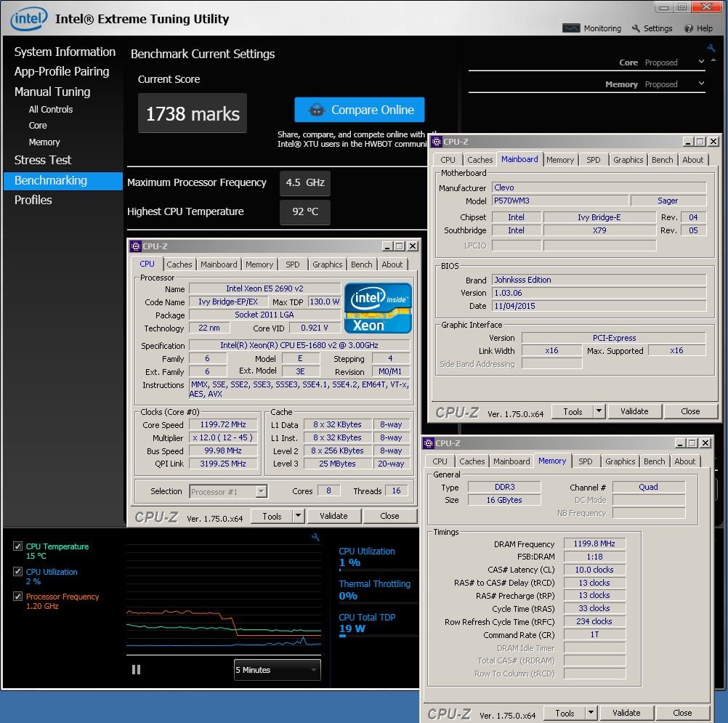Open App-Profile Pairing in the sidebar
This screenshot has height=723, width=728.
pyautogui.click(x=62, y=71)
